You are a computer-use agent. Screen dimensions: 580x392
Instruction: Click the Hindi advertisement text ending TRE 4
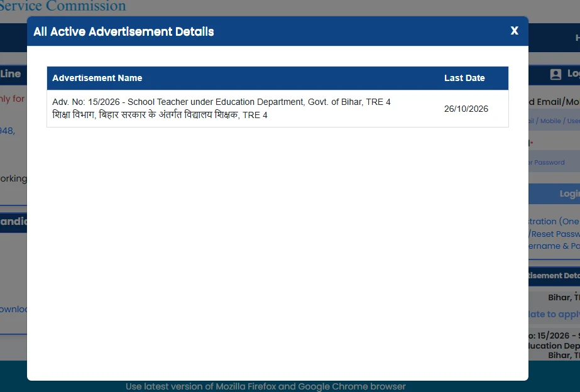160,115
